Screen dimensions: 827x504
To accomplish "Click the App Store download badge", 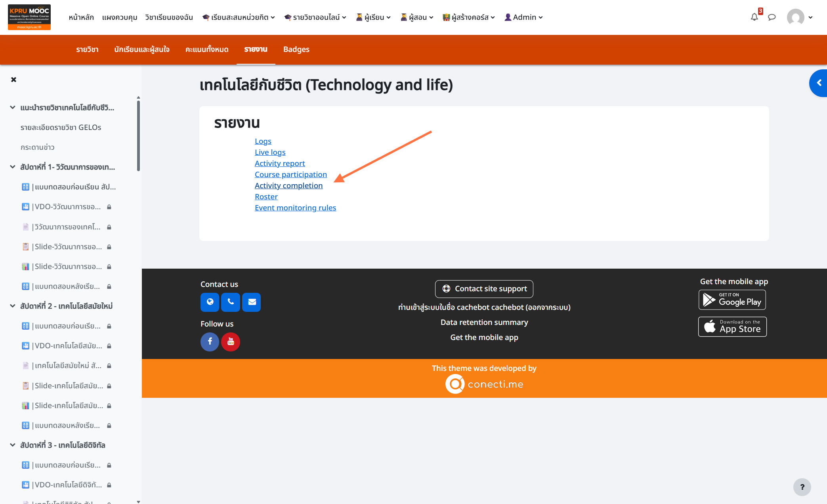I will coord(732,327).
